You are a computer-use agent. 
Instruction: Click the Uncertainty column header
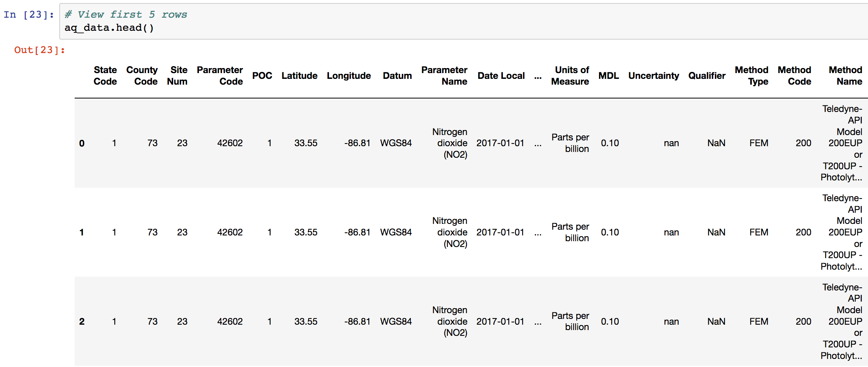click(654, 76)
